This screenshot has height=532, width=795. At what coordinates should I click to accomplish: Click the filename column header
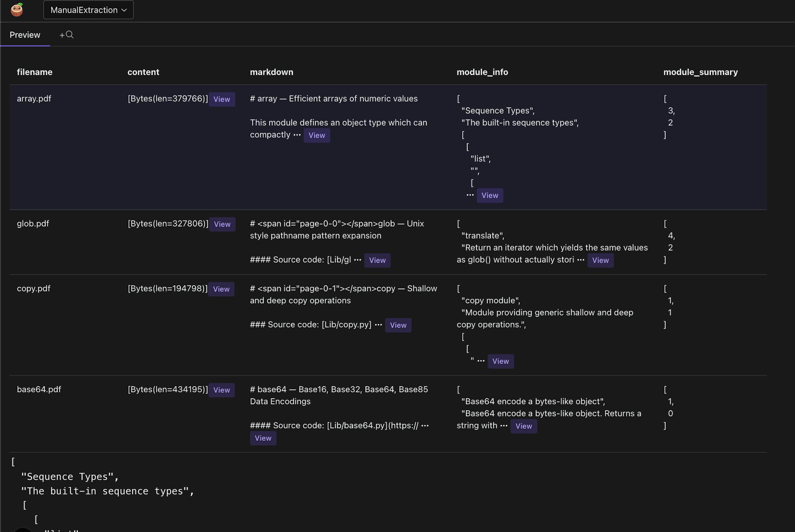coord(35,72)
